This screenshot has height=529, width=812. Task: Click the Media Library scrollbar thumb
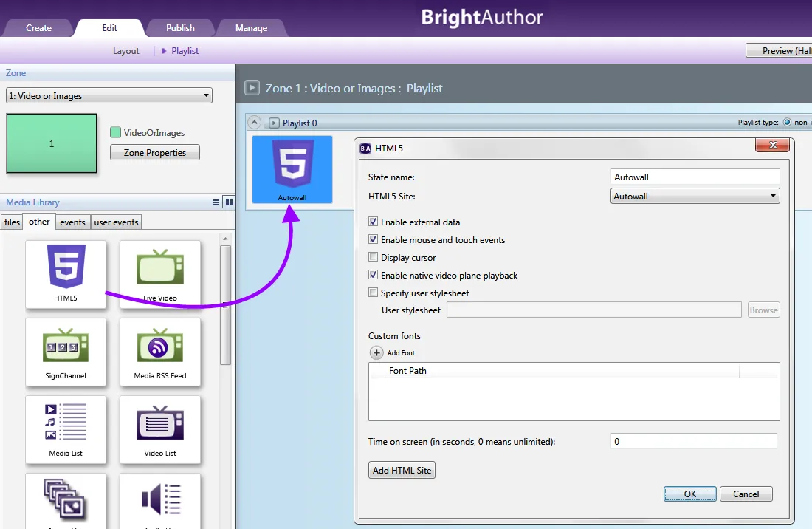tap(225, 305)
